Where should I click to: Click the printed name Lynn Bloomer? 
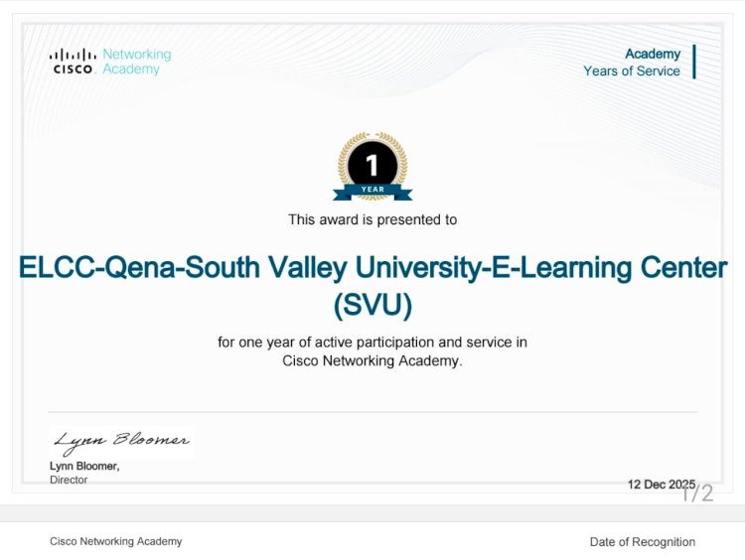coord(84,467)
